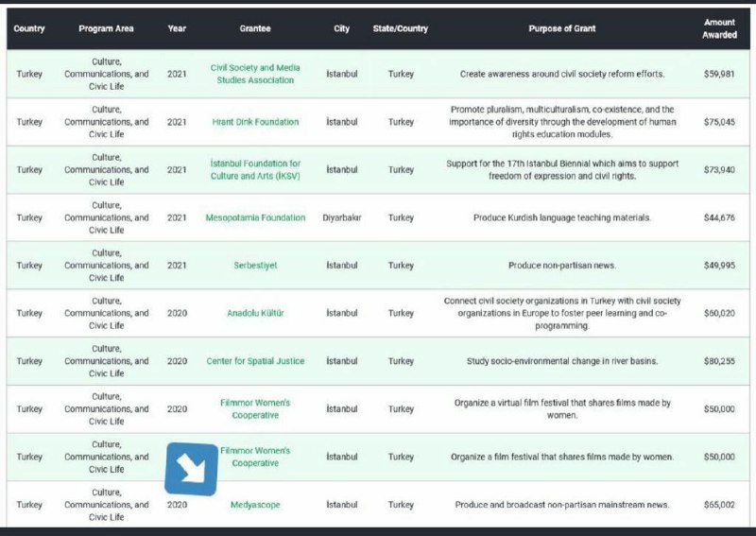Click the City column header
This screenshot has height=536, width=756.
tap(341, 28)
